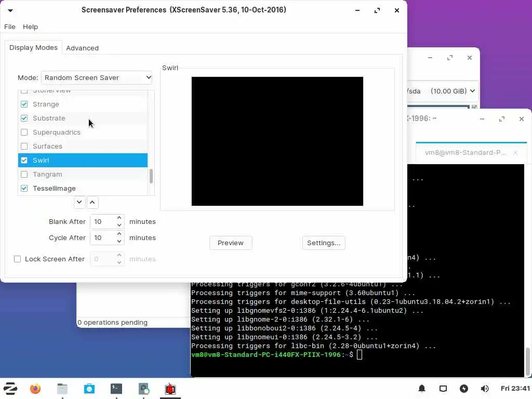Decrease Blank After minutes
Screen dimensions: 532x399
click(x=119, y=225)
